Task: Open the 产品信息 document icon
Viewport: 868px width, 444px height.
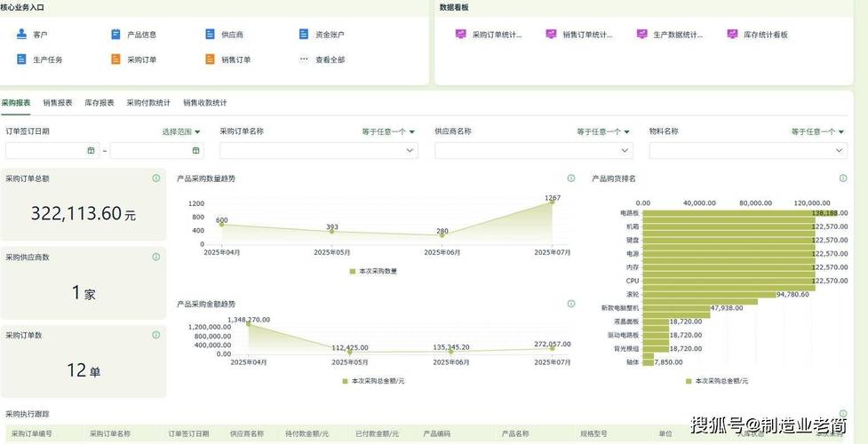Action: tap(115, 34)
